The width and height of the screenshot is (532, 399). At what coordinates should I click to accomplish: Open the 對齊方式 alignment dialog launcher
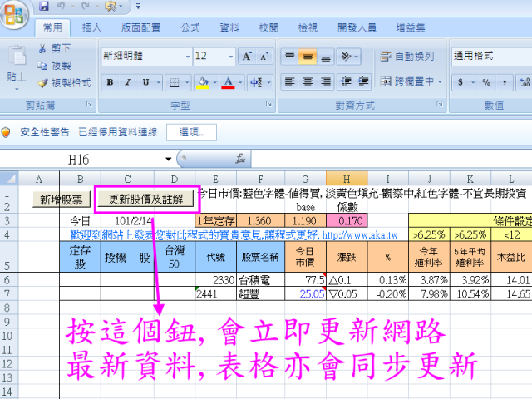coord(440,105)
